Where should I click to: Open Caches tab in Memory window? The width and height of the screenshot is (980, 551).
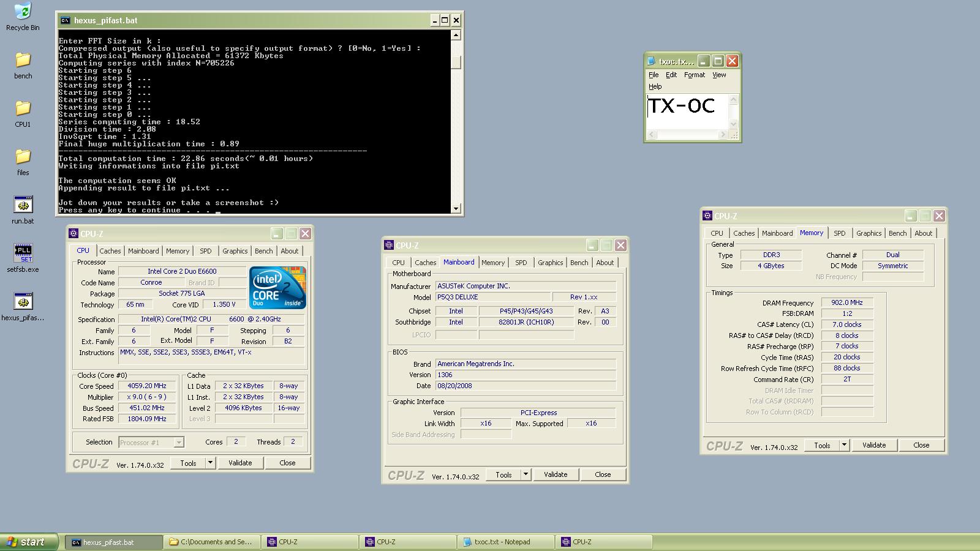click(x=744, y=233)
